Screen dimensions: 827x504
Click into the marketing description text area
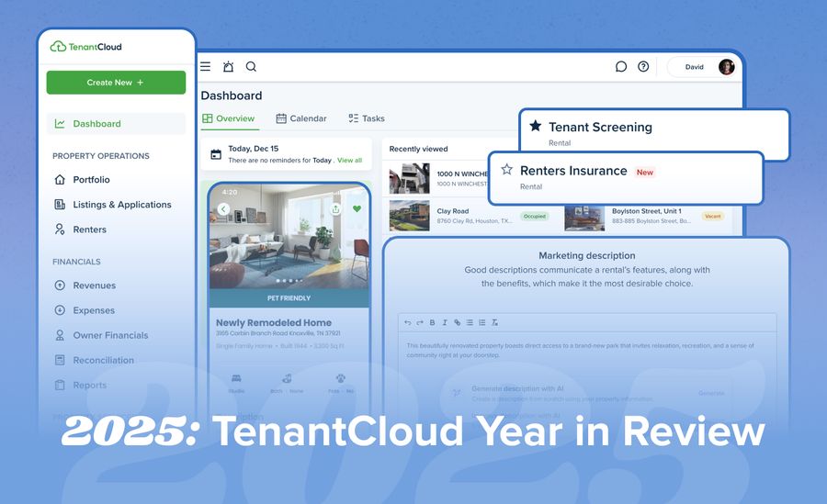tap(587, 351)
